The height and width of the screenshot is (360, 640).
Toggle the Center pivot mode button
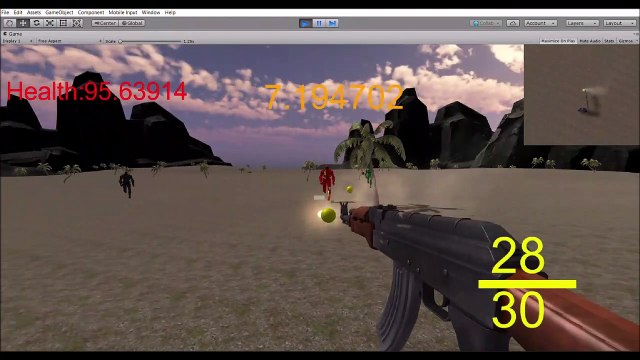pos(105,23)
